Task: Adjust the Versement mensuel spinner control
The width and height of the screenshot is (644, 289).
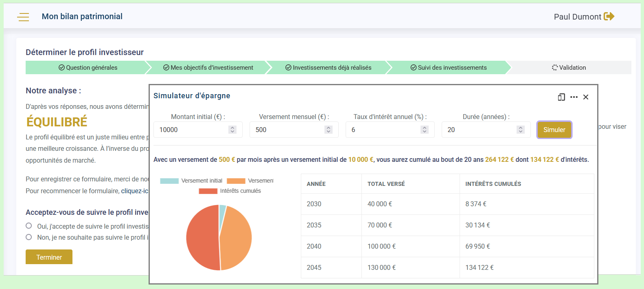Action: coord(329,130)
